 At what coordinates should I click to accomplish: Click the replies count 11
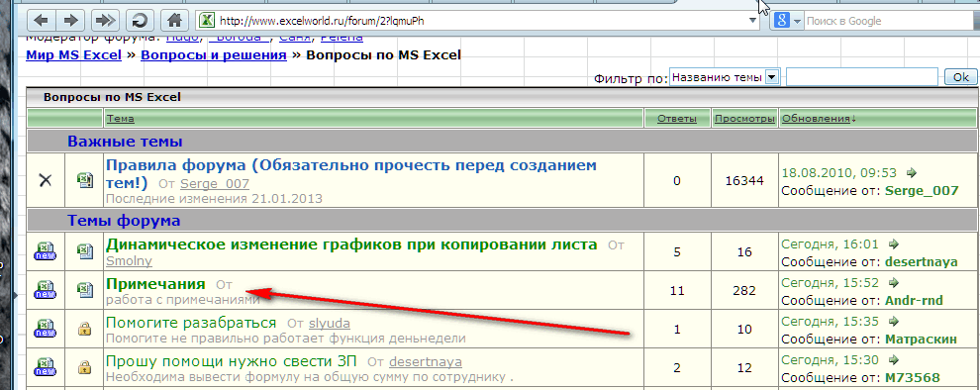[677, 291]
